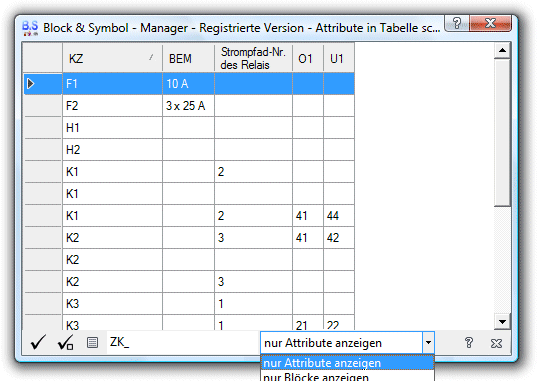
Task: Click into the ZK_ input field
Action: pos(183,342)
